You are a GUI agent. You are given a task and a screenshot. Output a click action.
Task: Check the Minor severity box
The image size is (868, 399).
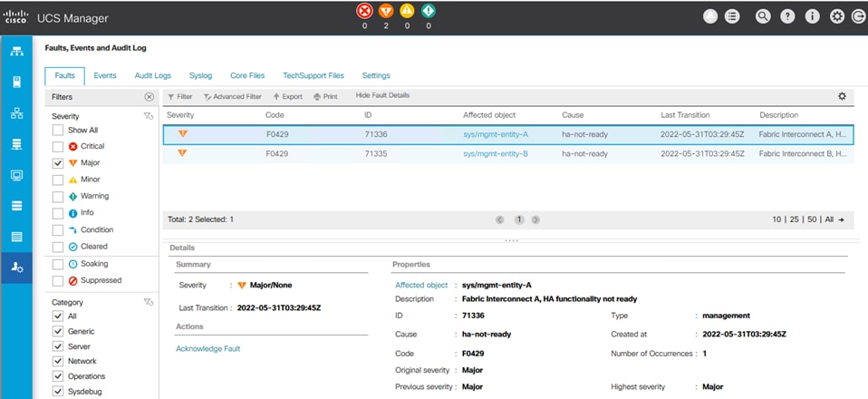pyautogui.click(x=58, y=180)
